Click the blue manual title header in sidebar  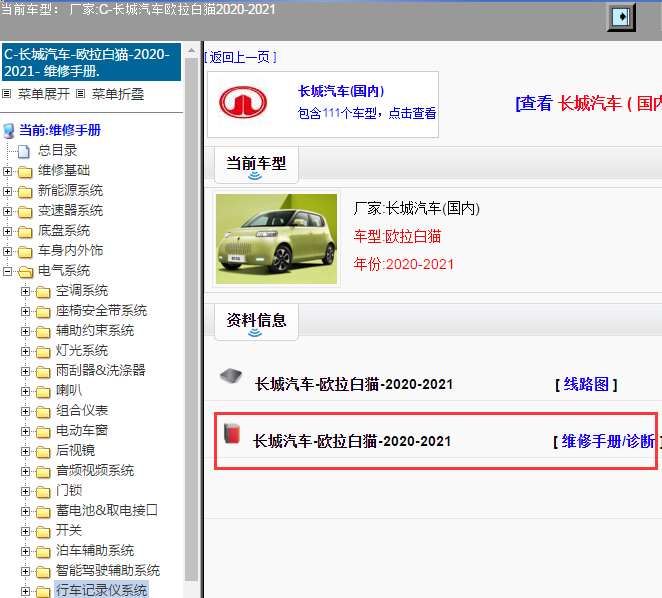92,62
